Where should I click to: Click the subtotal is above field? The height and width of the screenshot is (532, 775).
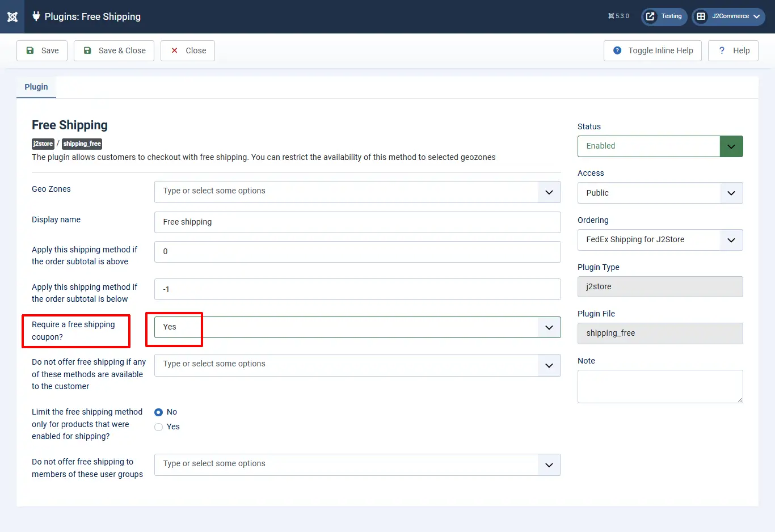(x=357, y=252)
